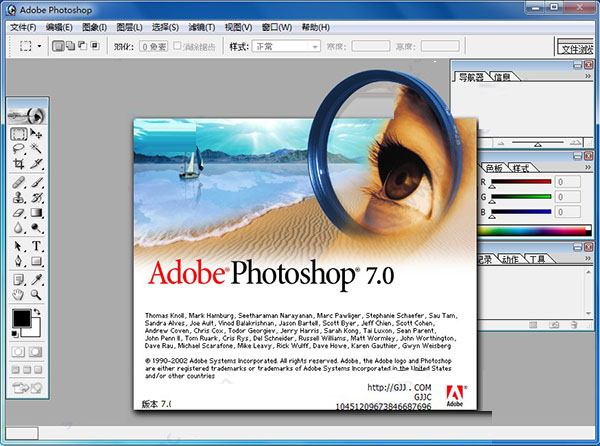The height and width of the screenshot is (446, 600).
Task: Switch to Standard edit mode
Action: [x=18, y=352]
